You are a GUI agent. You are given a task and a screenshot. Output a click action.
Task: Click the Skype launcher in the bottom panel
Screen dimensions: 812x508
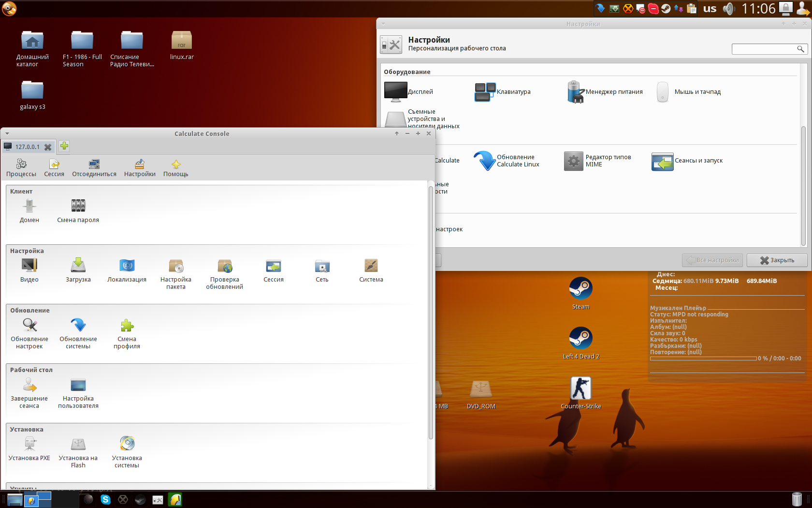coord(106,500)
